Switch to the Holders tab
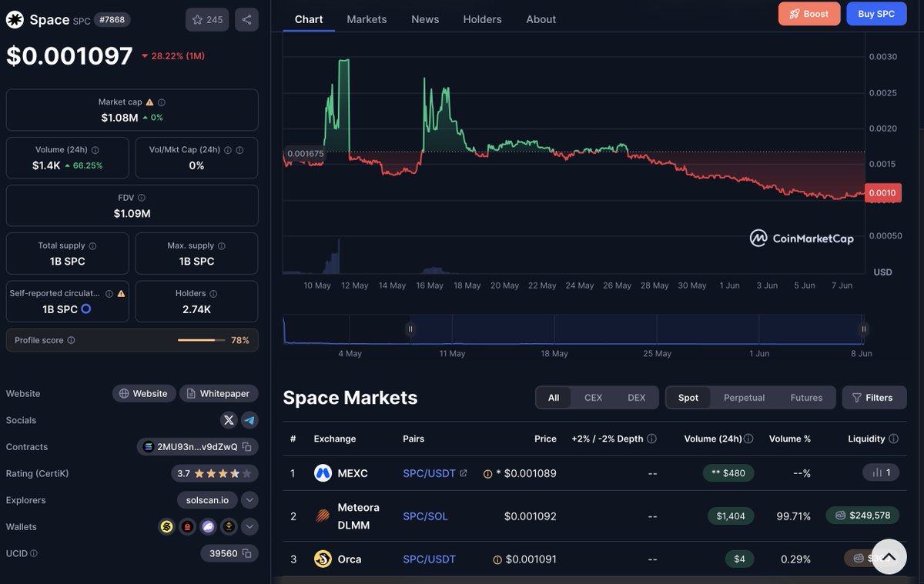924x584 pixels. (482, 19)
